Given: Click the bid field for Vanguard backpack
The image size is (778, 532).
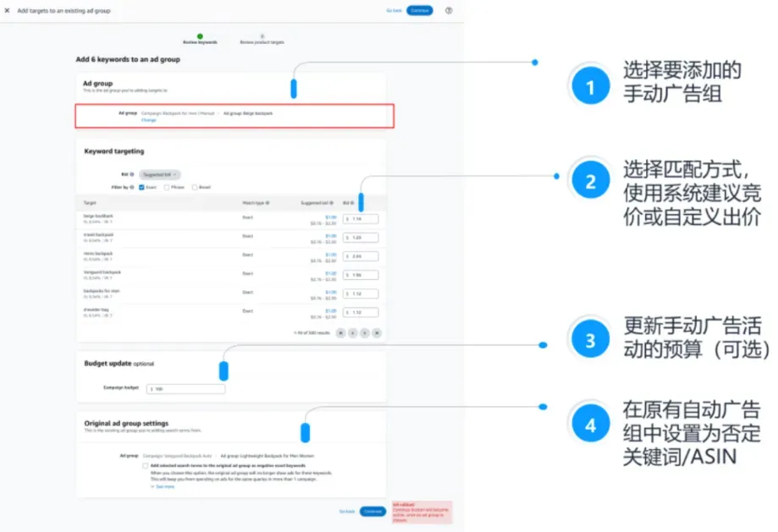Looking at the screenshot, I should [361, 275].
